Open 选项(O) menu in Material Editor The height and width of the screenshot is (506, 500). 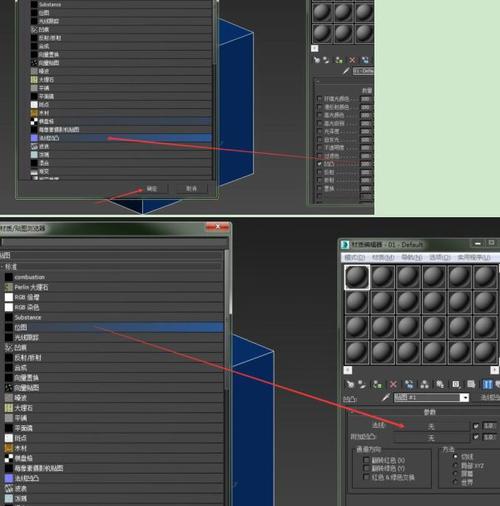pos(440,258)
